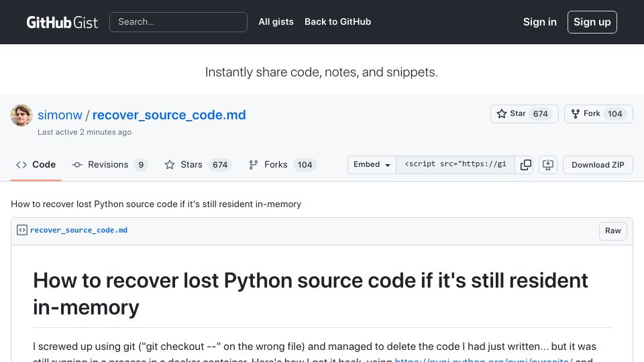Download the gist as ZIP
The width and height of the screenshot is (644, 362).
(598, 165)
